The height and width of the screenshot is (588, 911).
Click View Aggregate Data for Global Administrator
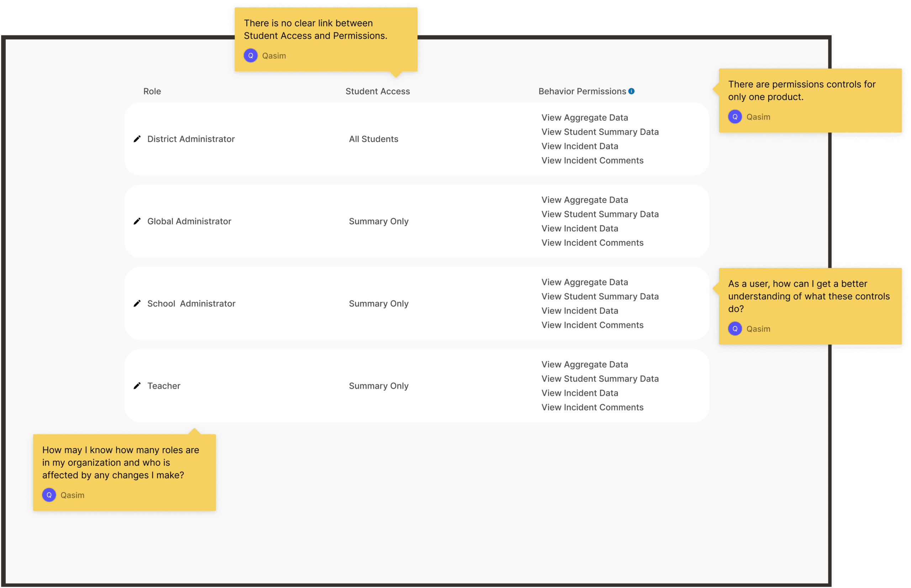pyautogui.click(x=585, y=200)
